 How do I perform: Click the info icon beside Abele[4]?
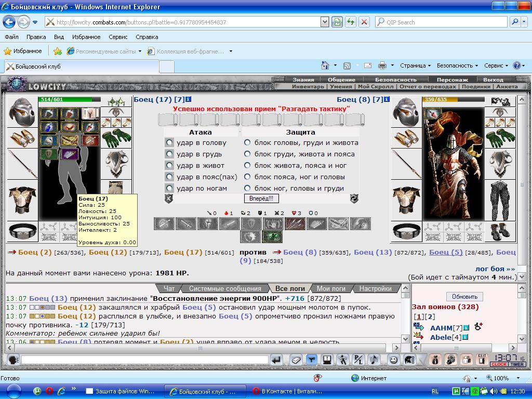pyautogui.click(x=465, y=337)
